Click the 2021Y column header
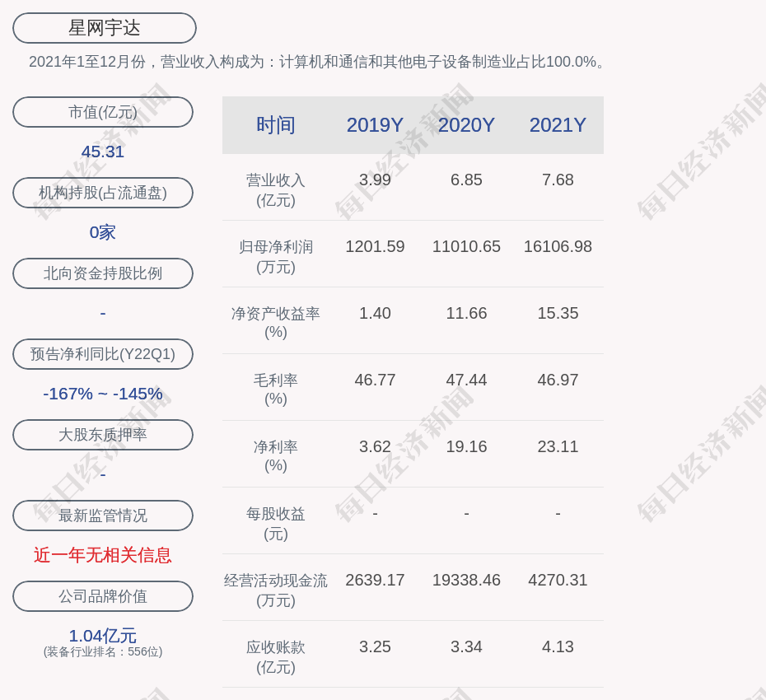766x700 pixels. (558, 125)
